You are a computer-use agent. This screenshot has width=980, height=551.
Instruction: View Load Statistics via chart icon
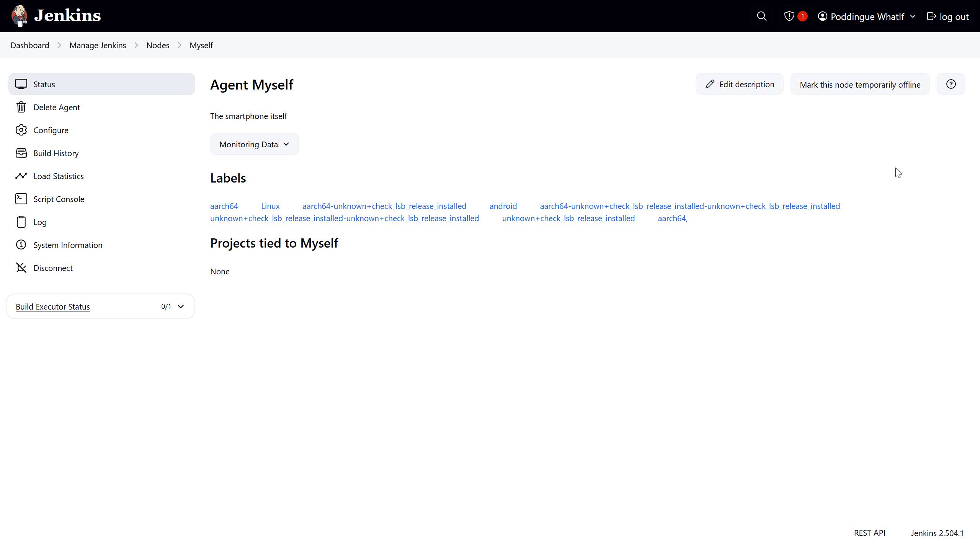[21, 176]
